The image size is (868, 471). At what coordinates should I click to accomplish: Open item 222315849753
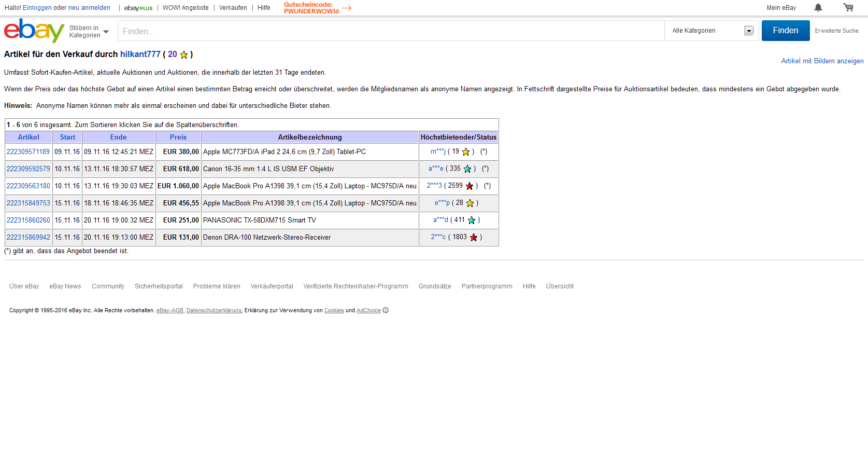click(x=29, y=203)
